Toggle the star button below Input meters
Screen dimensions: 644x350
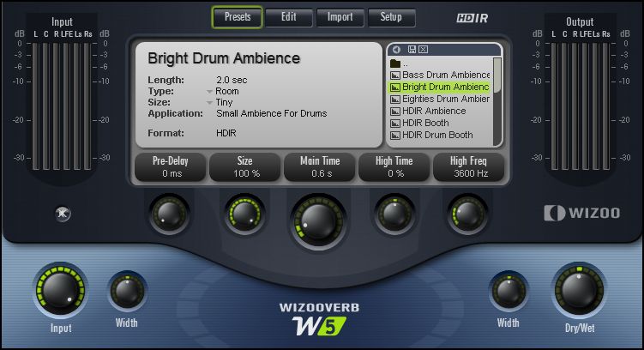point(63,214)
